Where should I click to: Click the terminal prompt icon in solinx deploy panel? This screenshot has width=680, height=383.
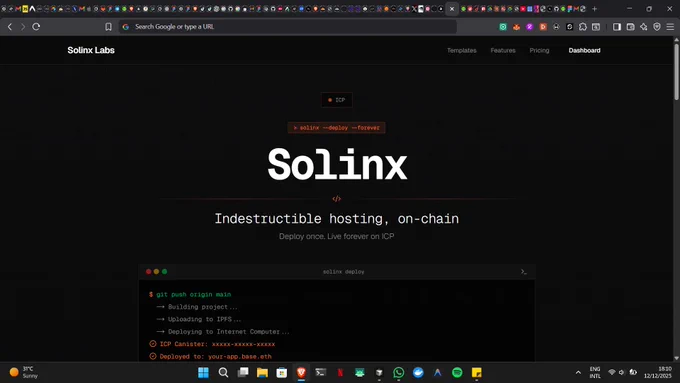[524, 272]
